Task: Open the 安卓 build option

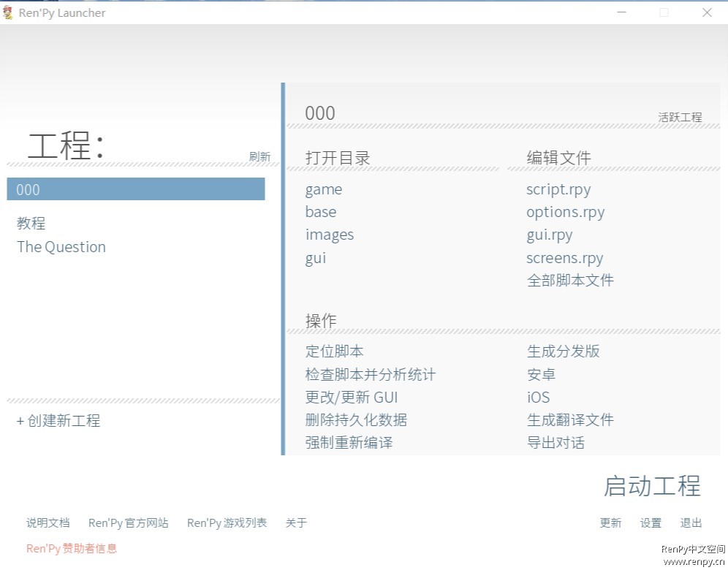Action: click(542, 374)
